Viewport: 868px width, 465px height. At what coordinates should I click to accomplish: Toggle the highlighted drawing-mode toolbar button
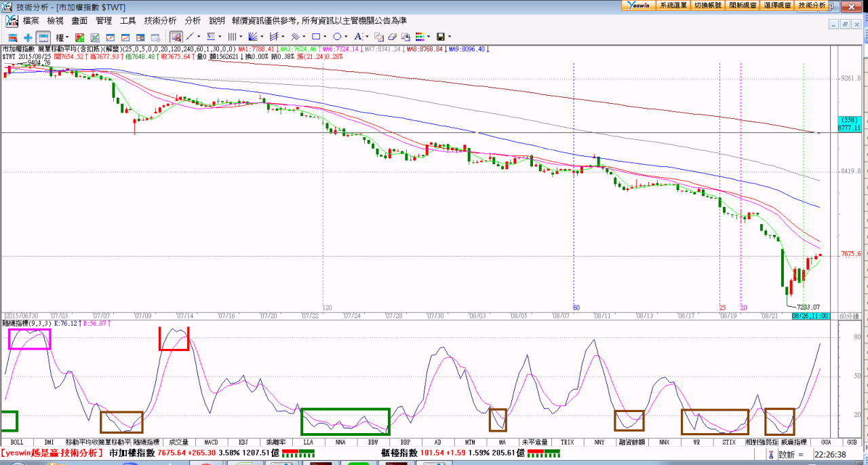tap(176, 37)
